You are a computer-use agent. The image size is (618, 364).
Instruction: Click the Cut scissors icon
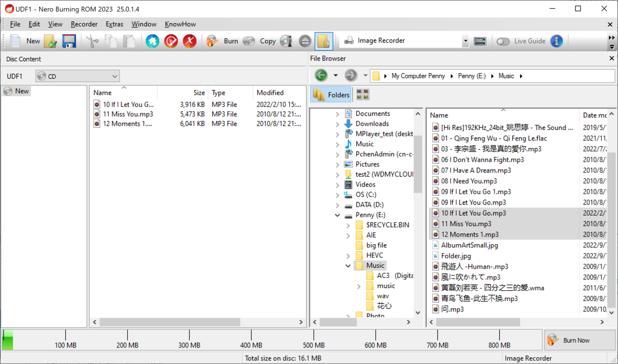coord(92,41)
